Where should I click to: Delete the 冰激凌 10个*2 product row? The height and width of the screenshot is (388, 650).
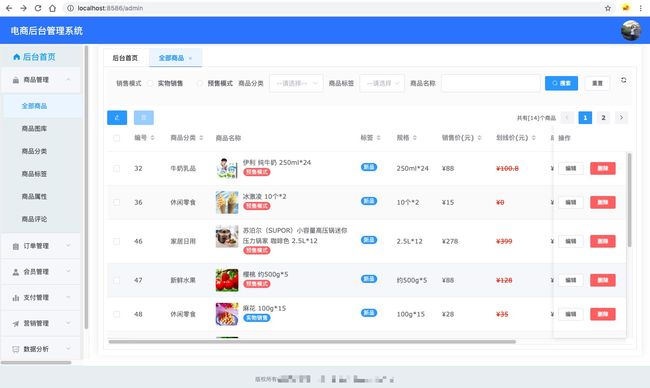603,202
